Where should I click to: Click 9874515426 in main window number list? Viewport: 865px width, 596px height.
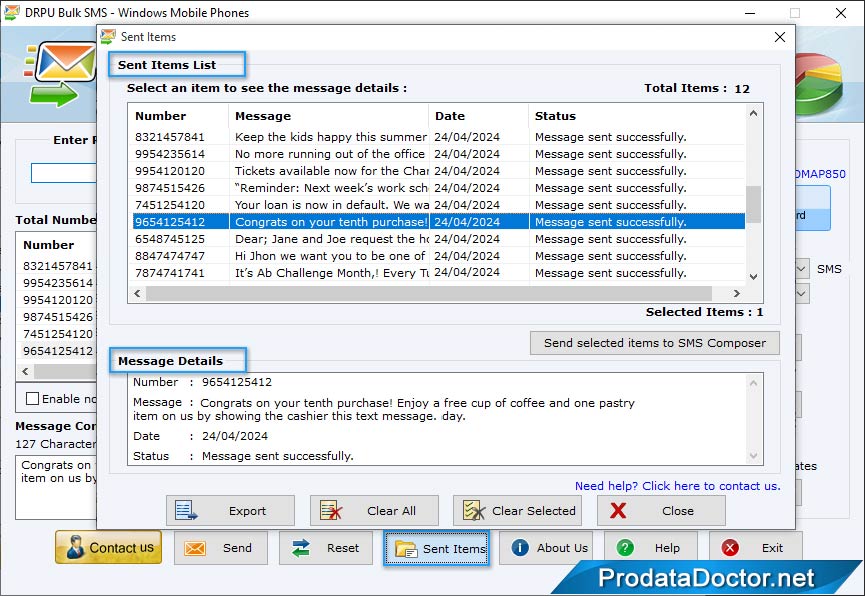(58, 317)
